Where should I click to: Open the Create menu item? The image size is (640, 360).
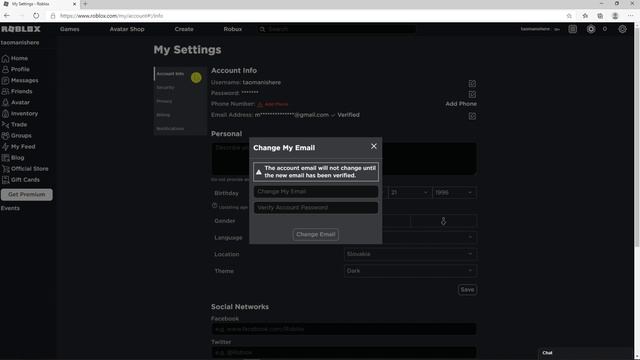184,29
